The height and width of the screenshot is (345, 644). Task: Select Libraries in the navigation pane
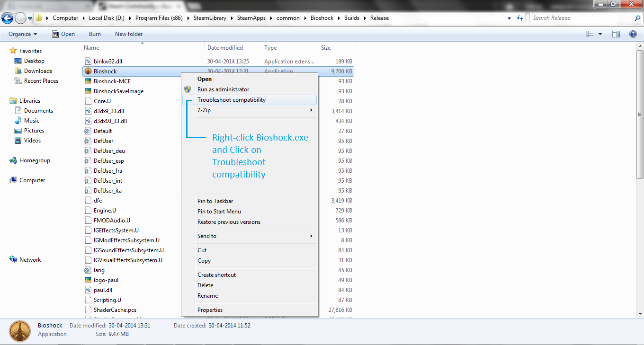29,101
